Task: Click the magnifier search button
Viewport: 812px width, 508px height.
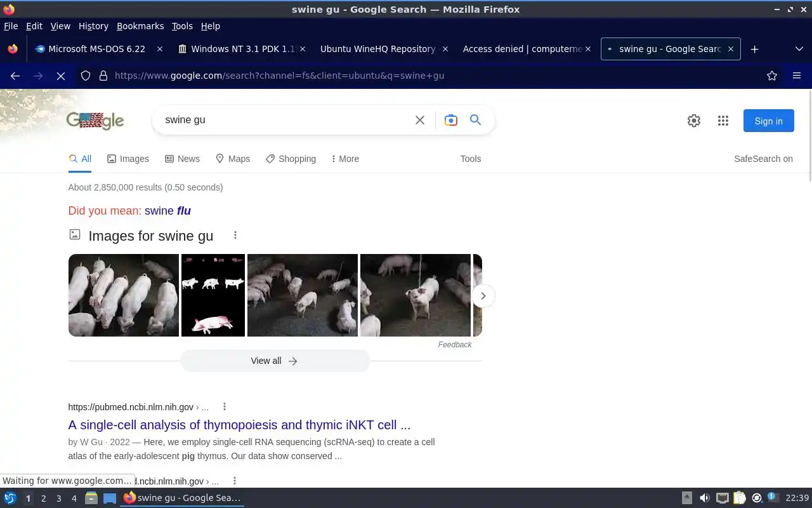Action: 475,120
